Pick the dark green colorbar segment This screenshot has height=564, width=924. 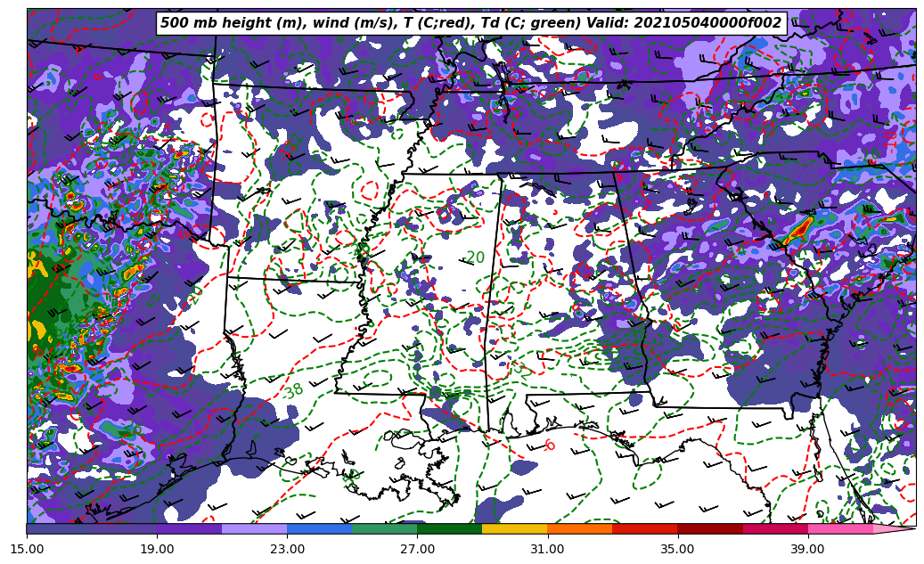tap(449, 528)
